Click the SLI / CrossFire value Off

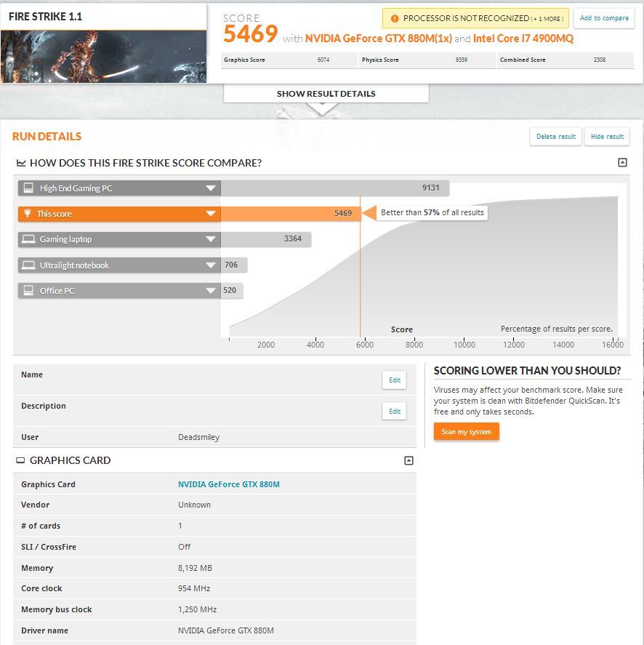[184, 547]
